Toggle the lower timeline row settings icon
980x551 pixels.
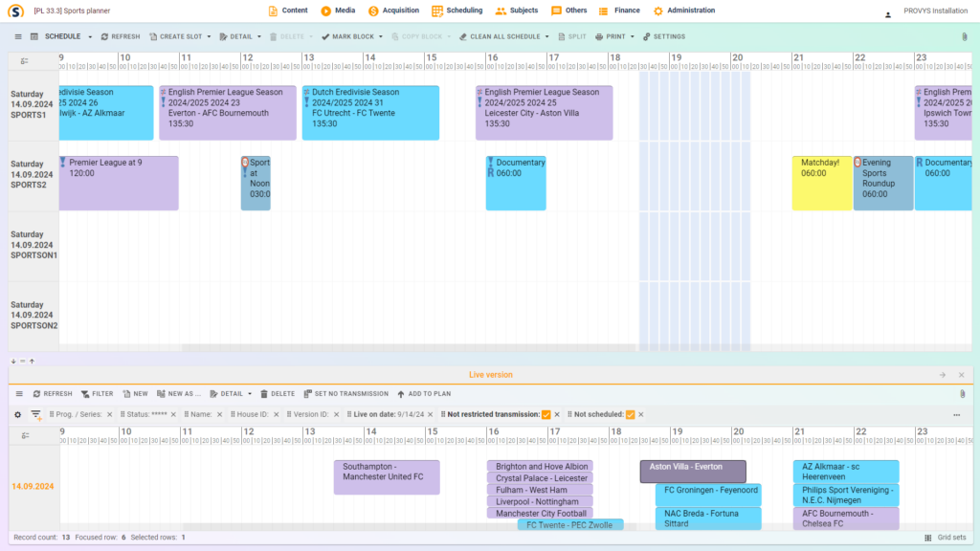[x=25, y=435]
